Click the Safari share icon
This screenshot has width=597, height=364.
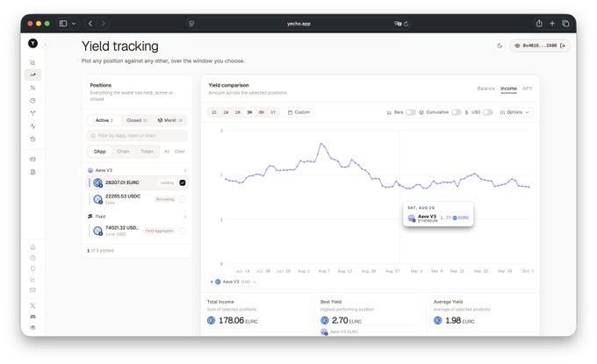(539, 24)
